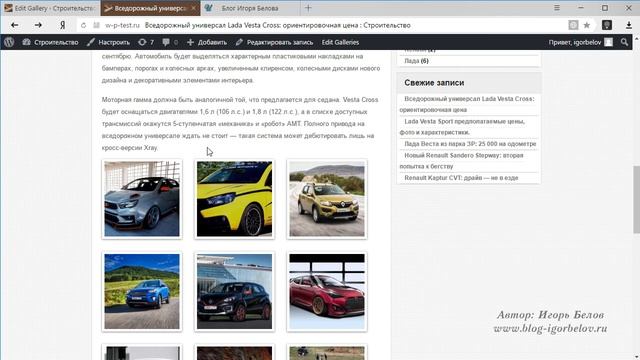
Task: Open the Строительство site menu
Action: (x=50, y=42)
